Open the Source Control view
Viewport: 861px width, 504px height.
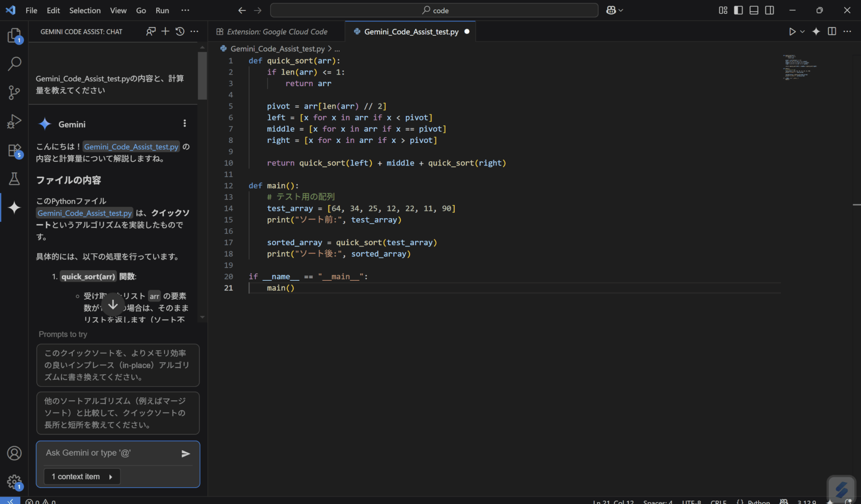click(14, 92)
